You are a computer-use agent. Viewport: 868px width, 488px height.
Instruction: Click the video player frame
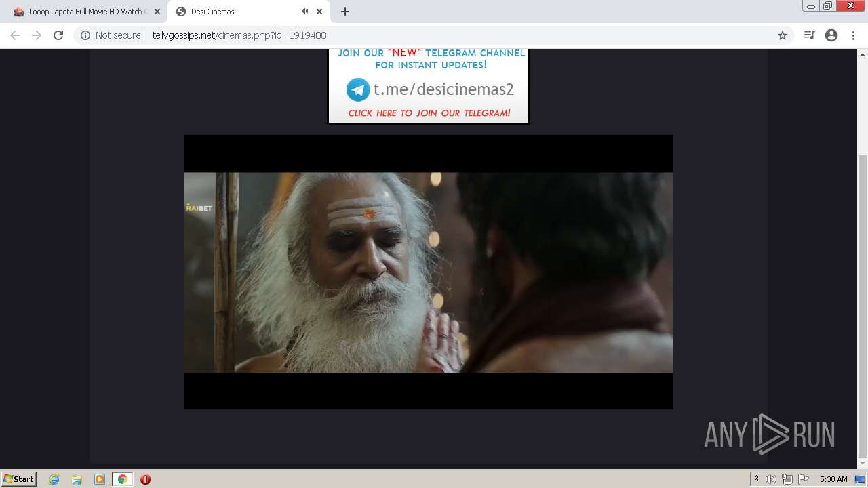(x=429, y=272)
